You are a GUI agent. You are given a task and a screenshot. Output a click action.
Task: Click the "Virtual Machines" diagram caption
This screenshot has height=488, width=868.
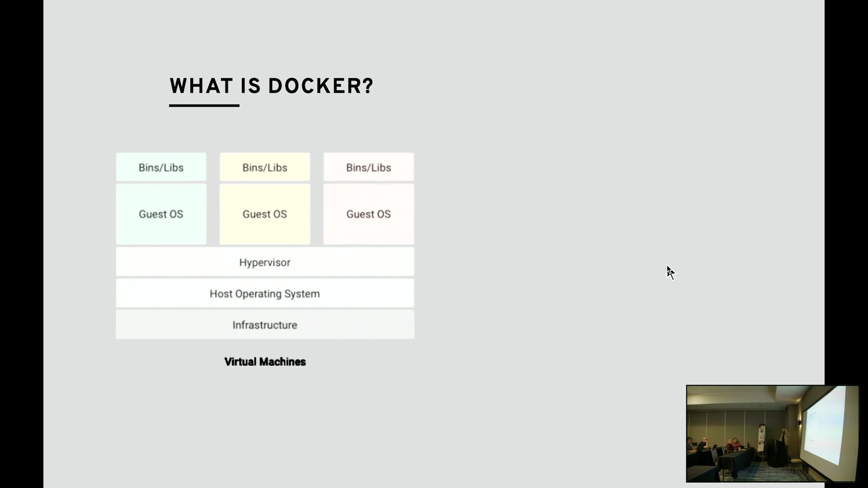pyautogui.click(x=265, y=362)
